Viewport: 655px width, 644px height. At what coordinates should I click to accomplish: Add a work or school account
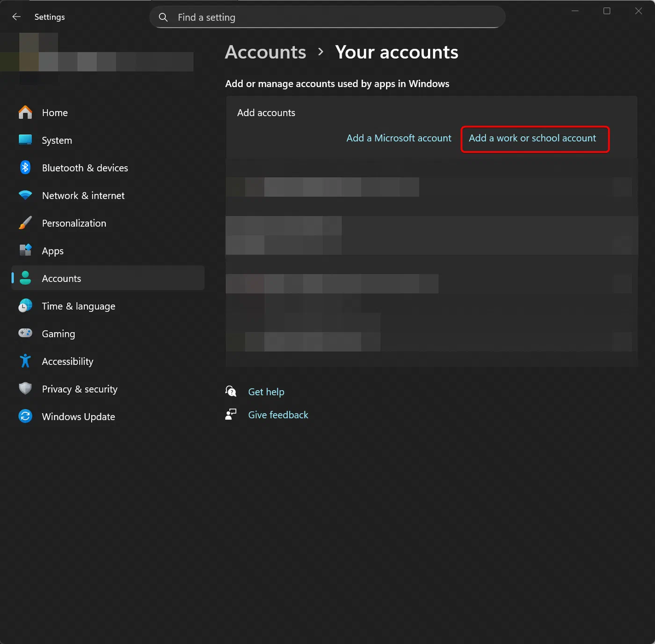[x=532, y=138]
